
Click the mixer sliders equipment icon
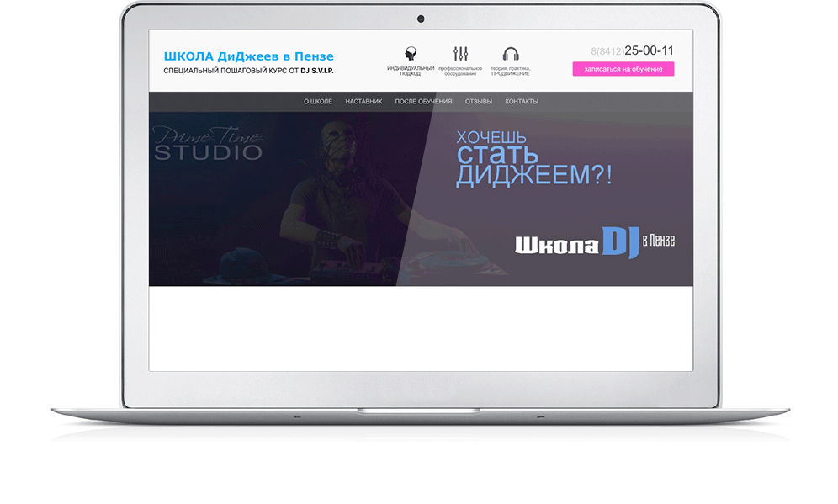point(460,54)
